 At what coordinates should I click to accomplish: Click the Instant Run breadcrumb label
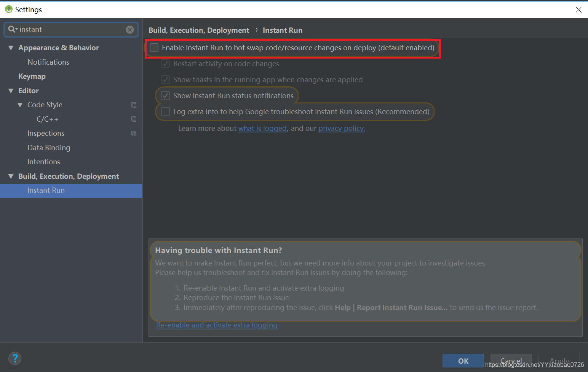point(283,30)
